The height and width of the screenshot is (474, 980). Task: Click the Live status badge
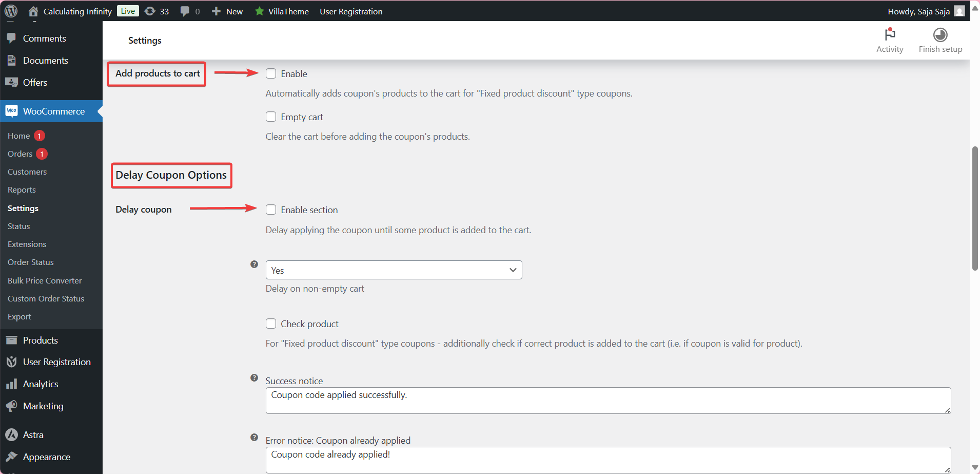128,11
